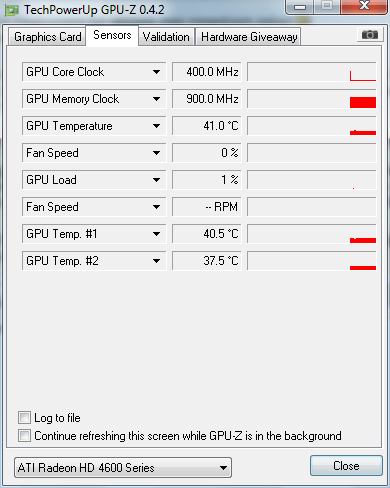This screenshot has width=390, height=488.
Task: Open the GPU Temp. #2 dropdown
Action: coord(94,261)
